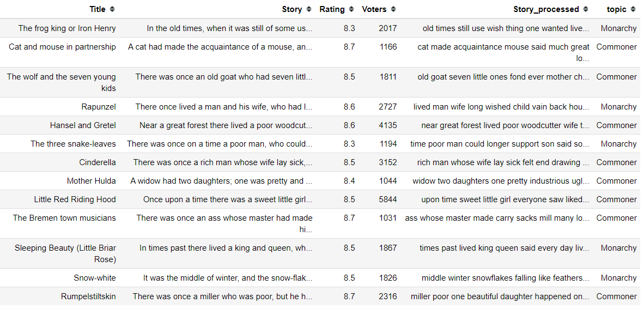Select the Rapunzel title cell
Viewport: 644px width, 309px height.
pyautogui.click(x=99, y=107)
